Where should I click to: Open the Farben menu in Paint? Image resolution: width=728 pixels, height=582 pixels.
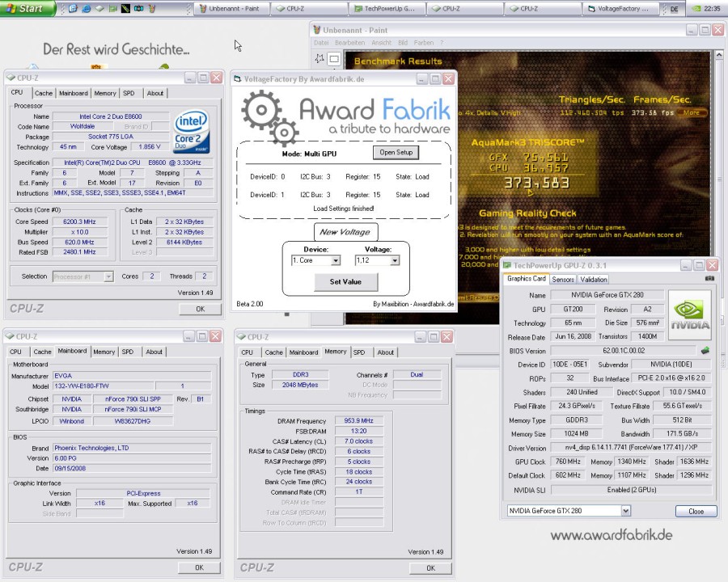tap(423, 43)
